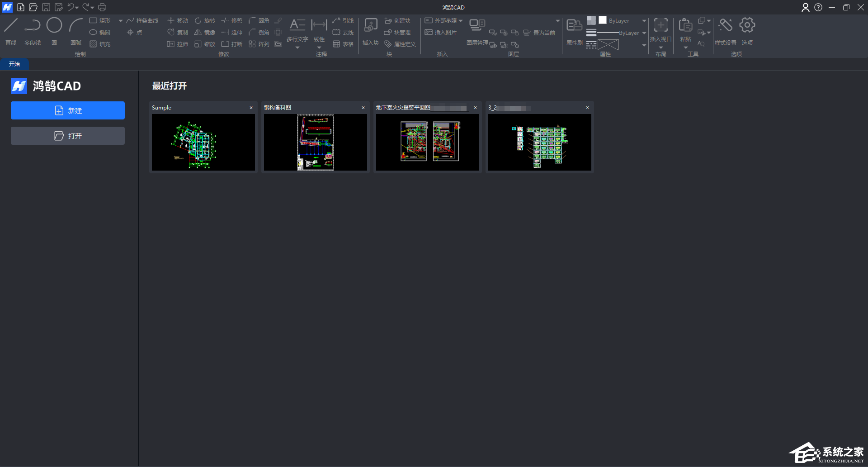This screenshot has height=467, width=868.
Task: Expand the 矩形 rectangle dropdown arrow
Action: tap(121, 21)
